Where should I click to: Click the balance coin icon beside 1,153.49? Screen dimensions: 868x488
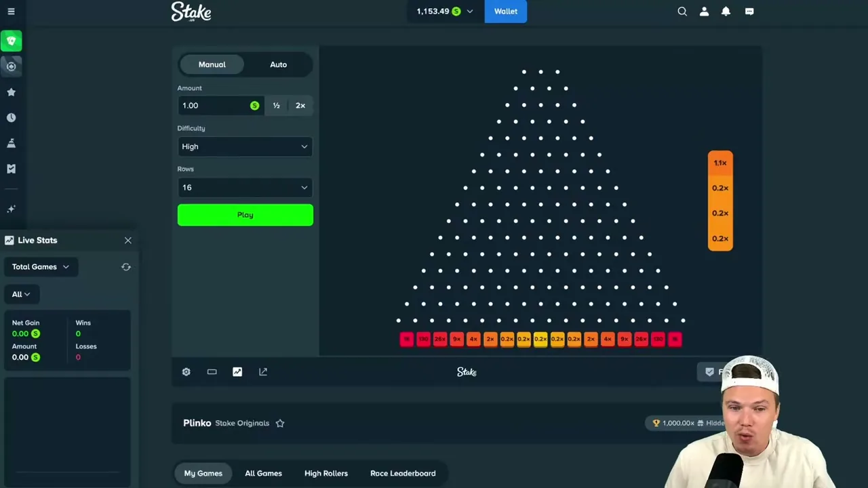tap(456, 12)
